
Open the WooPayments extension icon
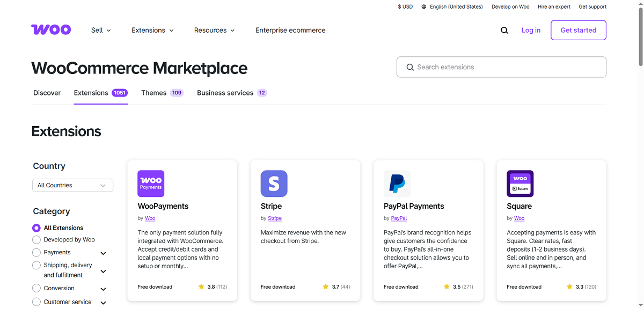[151, 183]
